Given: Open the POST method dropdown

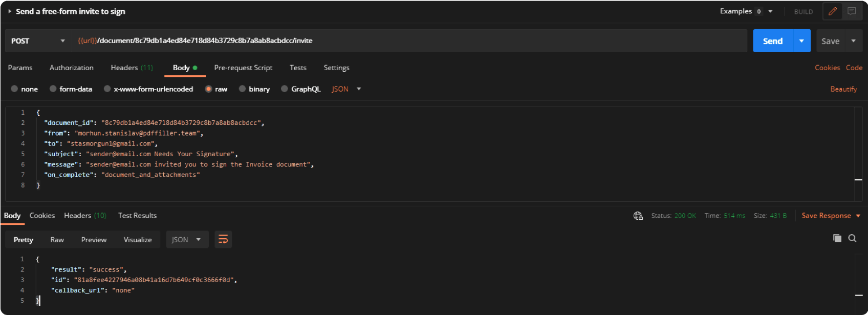Looking at the screenshot, I should [38, 41].
